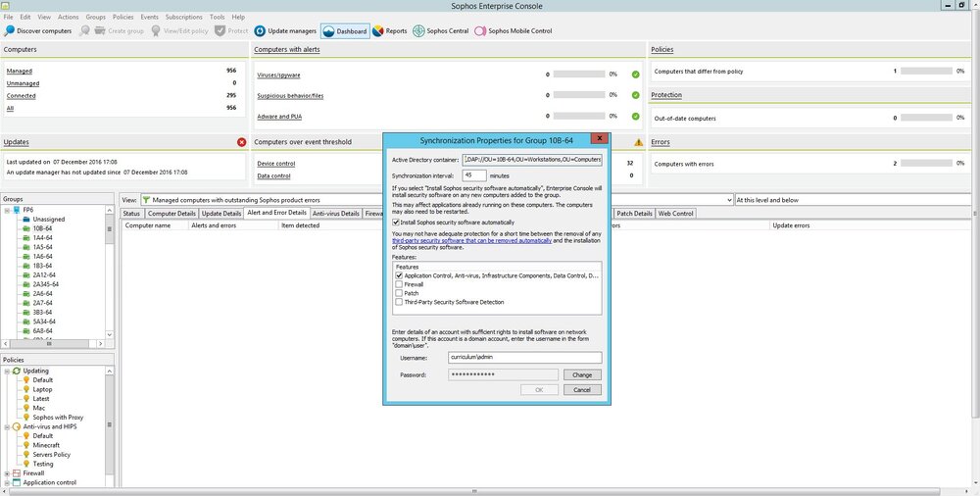Click green check icon for Suspicious behavior/files
Viewport: 980px width, 496px height.
(636, 95)
